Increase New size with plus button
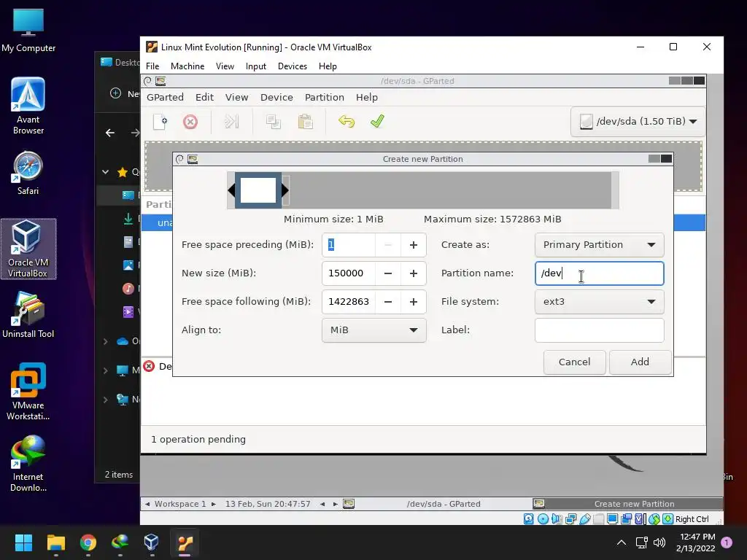747x560 pixels. click(414, 273)
